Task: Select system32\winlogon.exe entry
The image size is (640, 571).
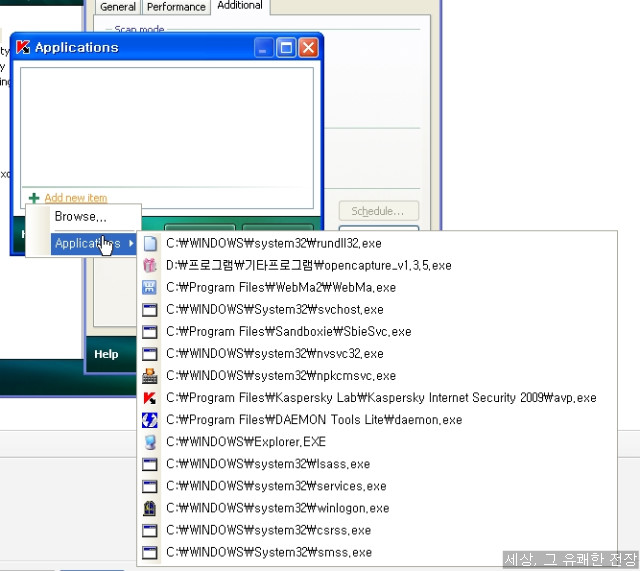Action: click(x=377, y=508)
